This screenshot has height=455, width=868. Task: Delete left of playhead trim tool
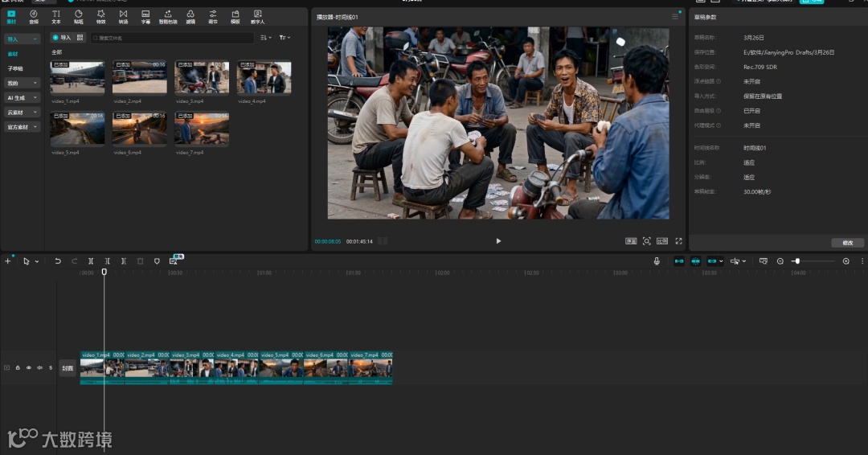tap(108, 261)
